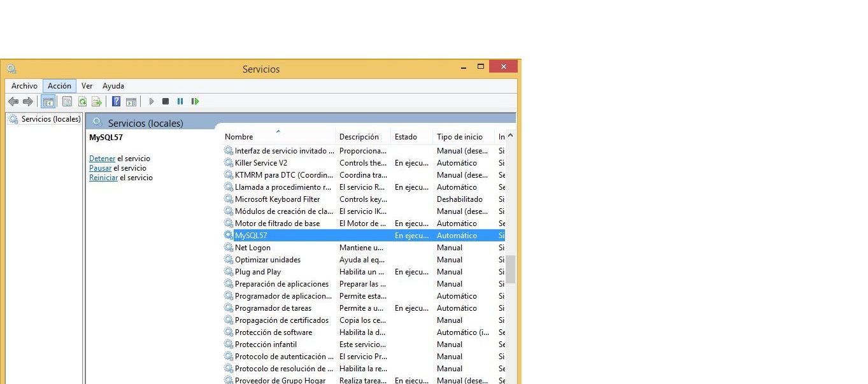The image size is (868, 384).
Task: Sort the list by the Nombre column header
Action: (x=239, y=137)
